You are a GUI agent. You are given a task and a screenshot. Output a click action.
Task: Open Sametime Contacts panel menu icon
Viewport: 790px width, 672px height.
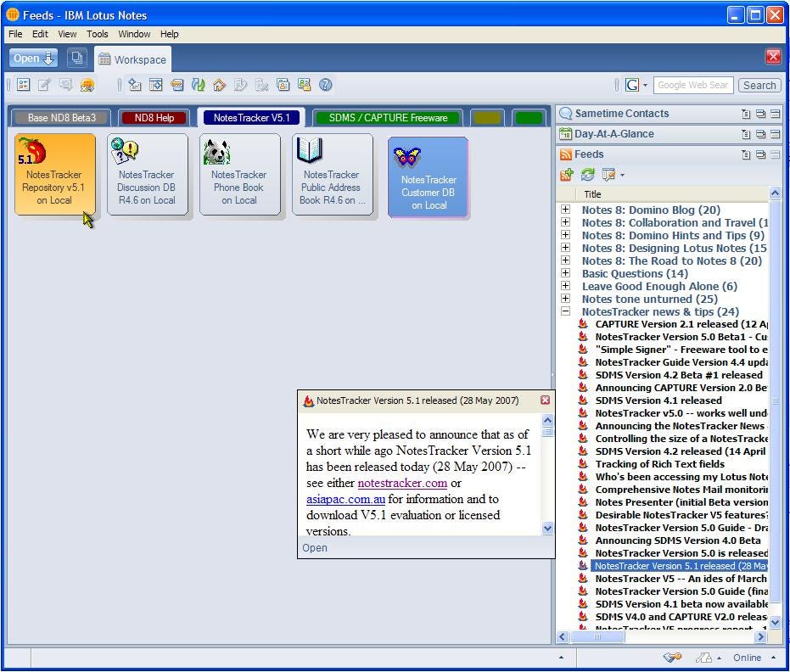746,114
